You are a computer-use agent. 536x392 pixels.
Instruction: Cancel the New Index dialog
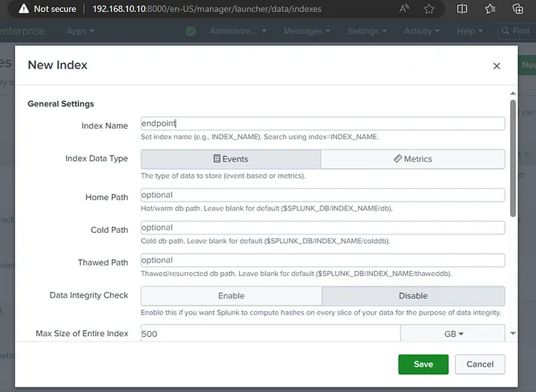point(480,364)
